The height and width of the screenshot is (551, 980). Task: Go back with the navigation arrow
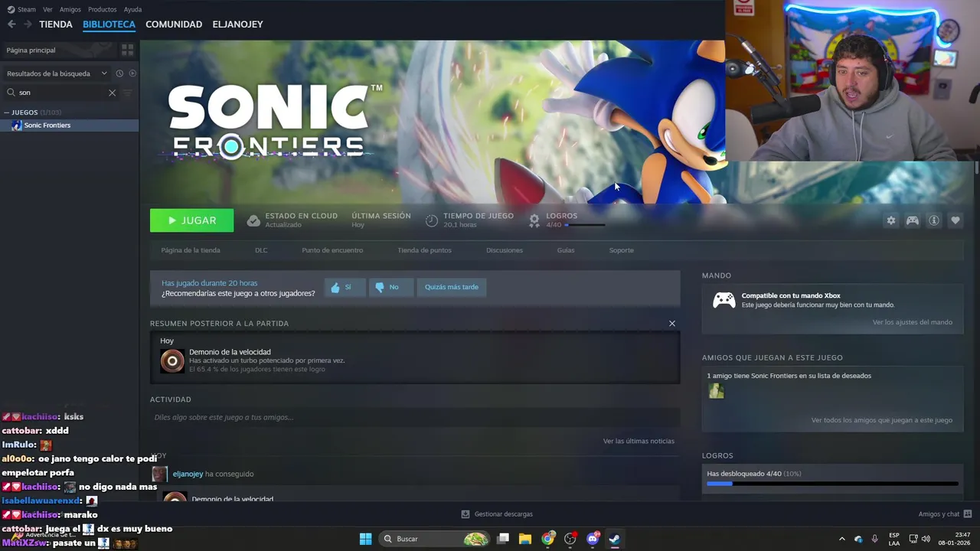click(11, 24)
